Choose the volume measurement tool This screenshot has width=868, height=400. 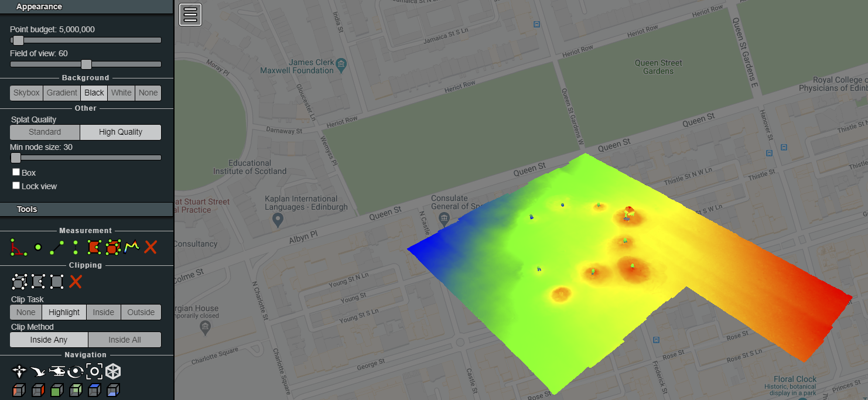pyautogui.click(x=112, y=247)
